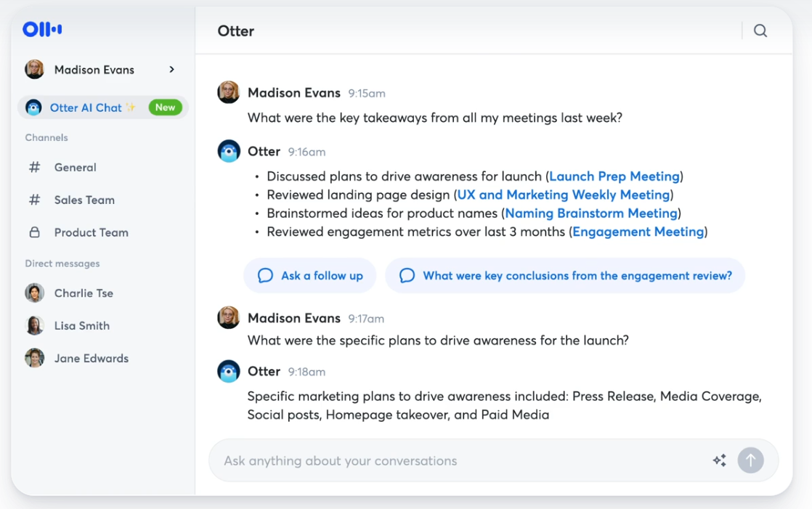
Task: Click the sparkle emoji beside Otter AI Chat
Action: tap(131, 107)
